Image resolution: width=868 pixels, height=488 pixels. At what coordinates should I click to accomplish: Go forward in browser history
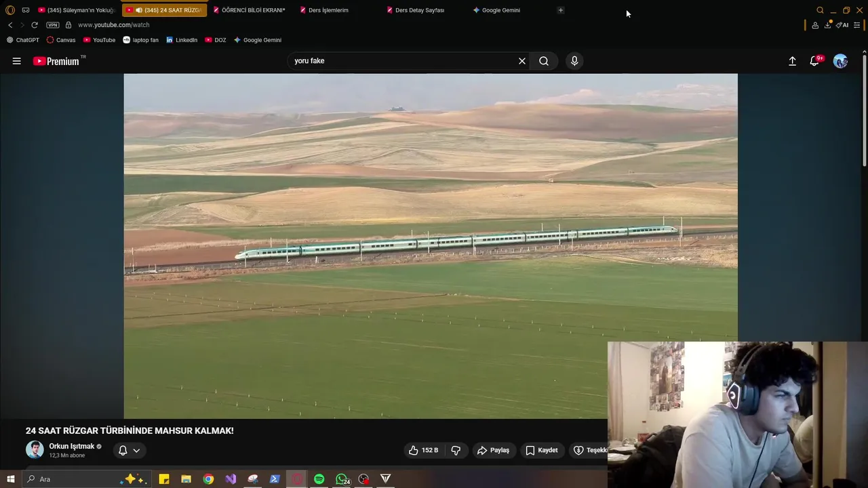22,25
